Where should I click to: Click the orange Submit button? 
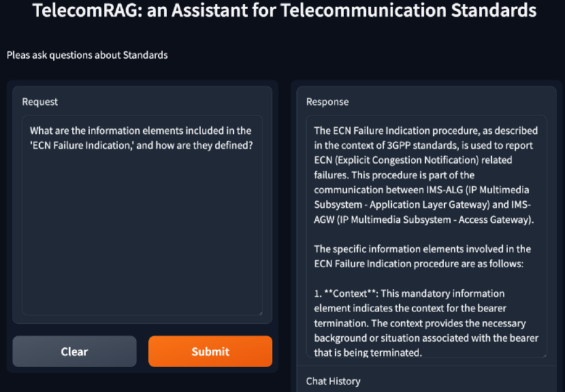tap(210, 351)
